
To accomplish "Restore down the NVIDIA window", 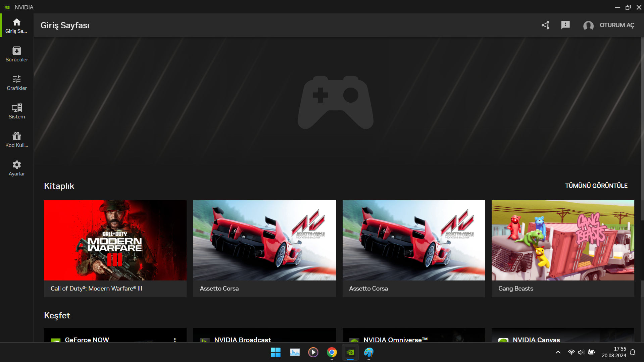I will 628,7.
